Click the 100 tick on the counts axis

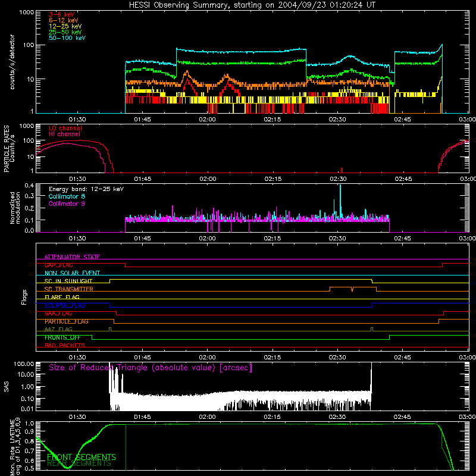click(29, 45)
